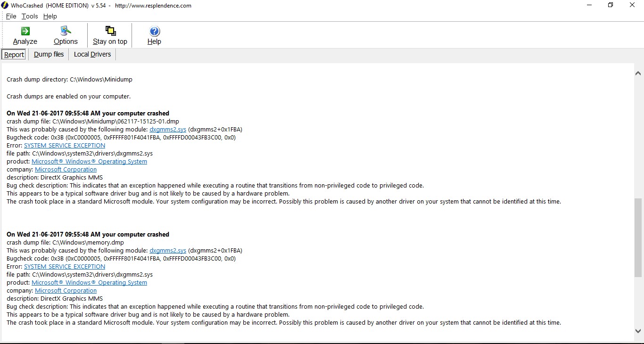Screen dimensions: 644x344
Task: Open first Microsoft Windows Operating System link
Action: 89,162
